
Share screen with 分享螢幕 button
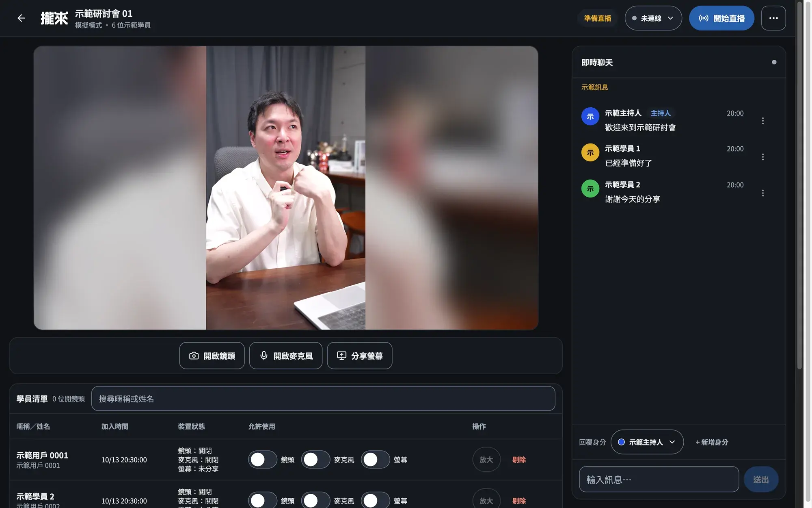360,356
